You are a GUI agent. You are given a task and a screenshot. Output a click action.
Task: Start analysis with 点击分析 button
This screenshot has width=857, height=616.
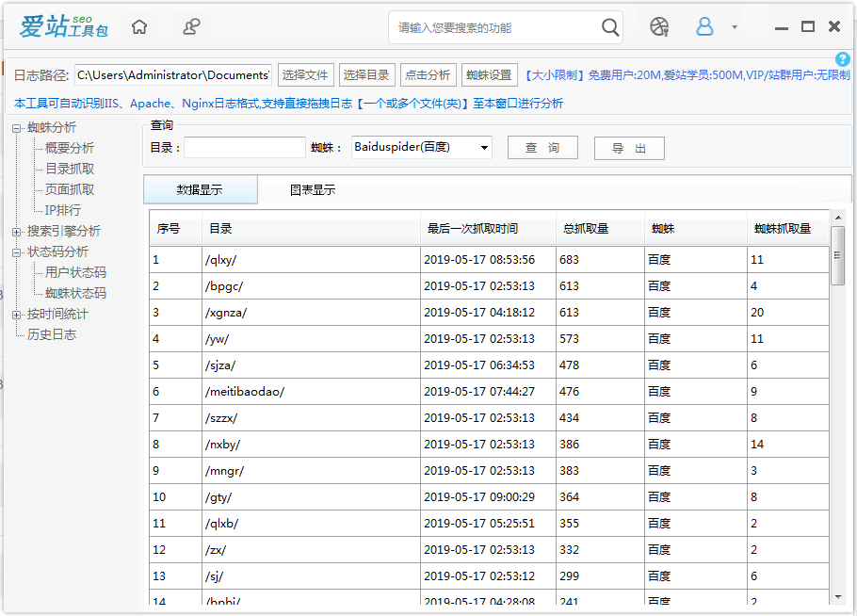428,75
